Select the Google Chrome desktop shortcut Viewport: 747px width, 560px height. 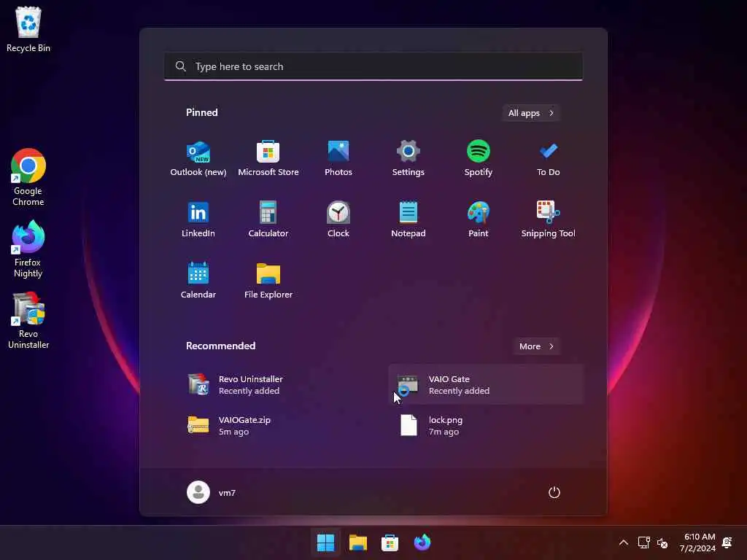point(28,177)
